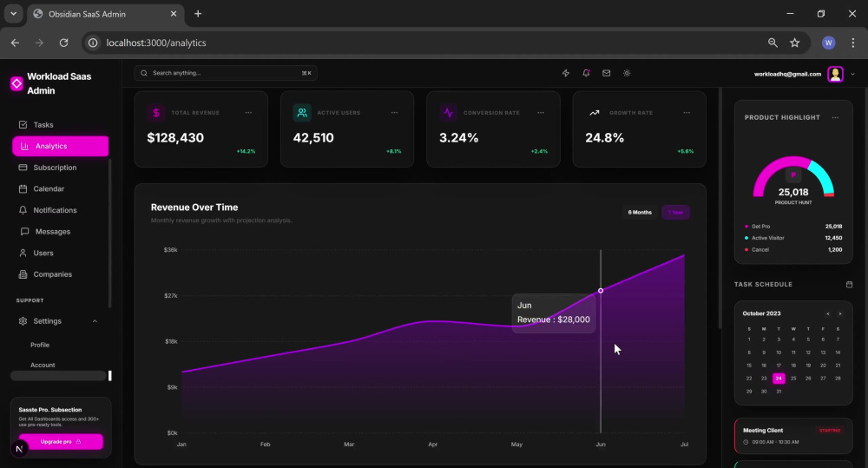Open Product Highlight options menu
Viewport: 868px width, 468px height.
(835, 117)
